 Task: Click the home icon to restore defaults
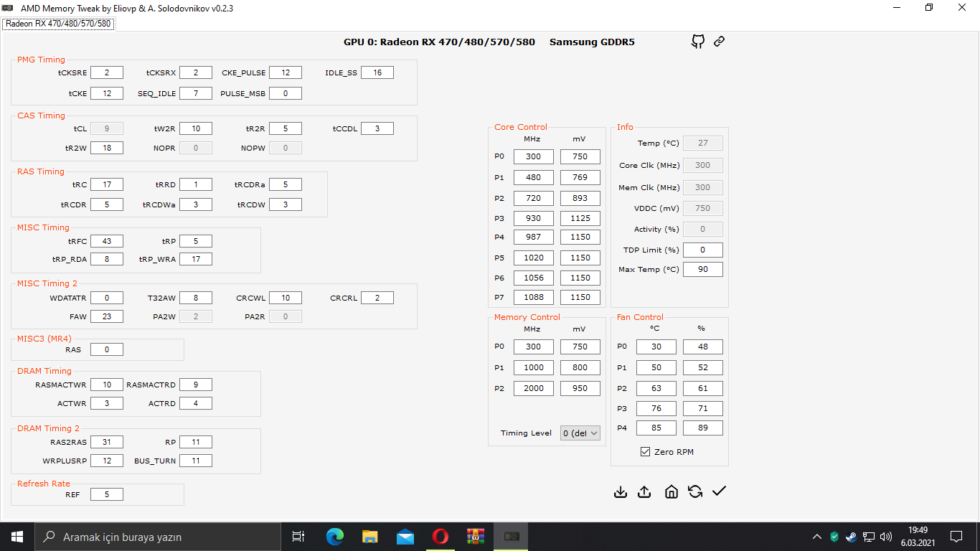tap(672, 491)
